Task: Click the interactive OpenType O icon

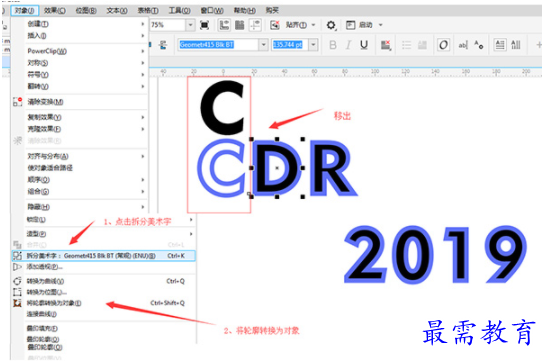Action: click(x=443, y=45)
